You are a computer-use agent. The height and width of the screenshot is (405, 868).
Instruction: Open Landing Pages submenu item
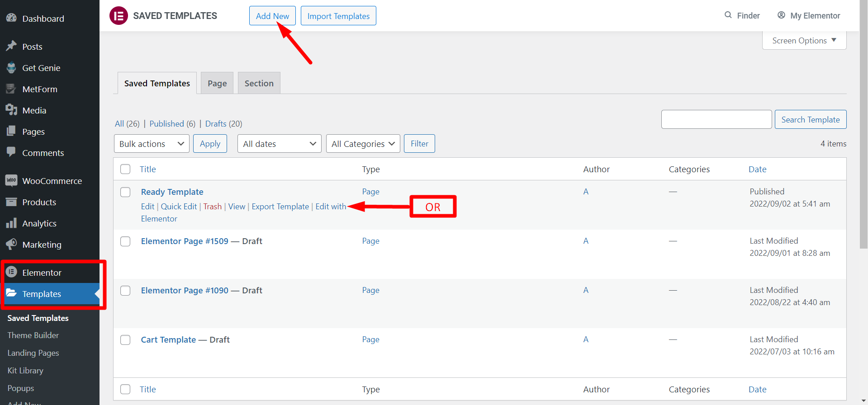pyautogui.click(x=33, y=353)
